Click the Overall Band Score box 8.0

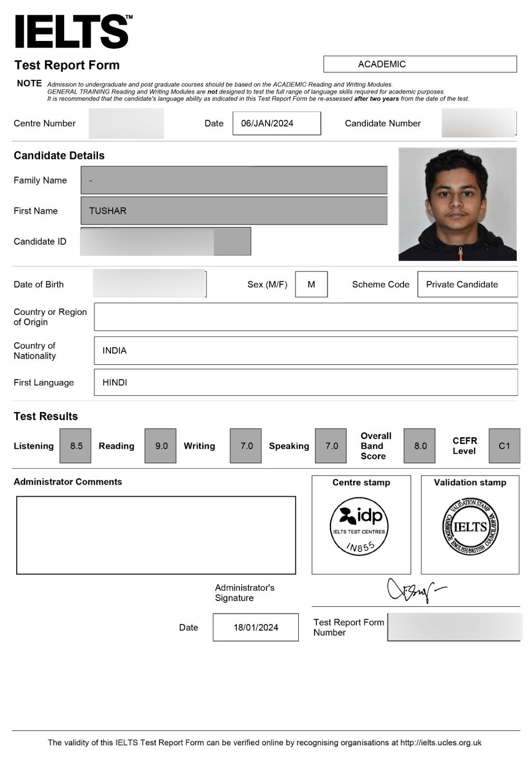pos(419,446)
